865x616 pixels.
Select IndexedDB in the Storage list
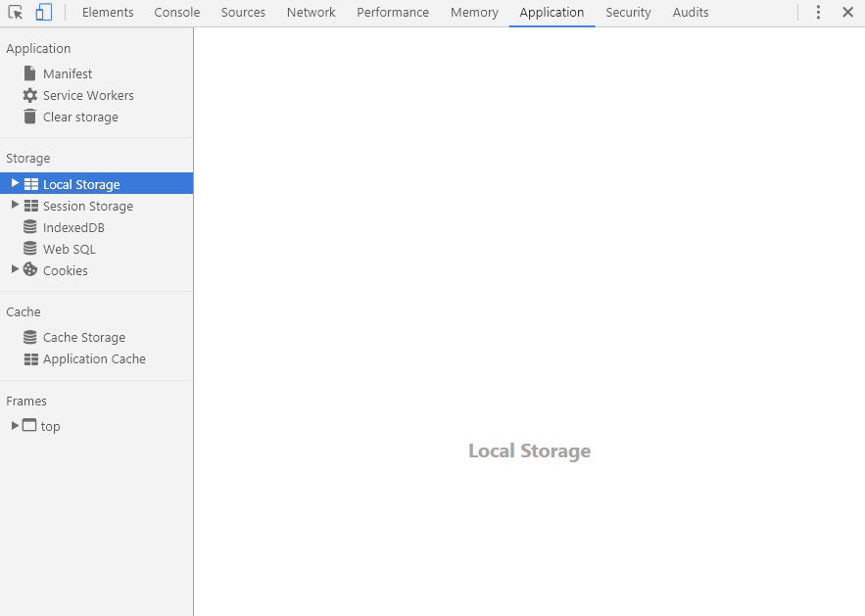coord(73,228)
